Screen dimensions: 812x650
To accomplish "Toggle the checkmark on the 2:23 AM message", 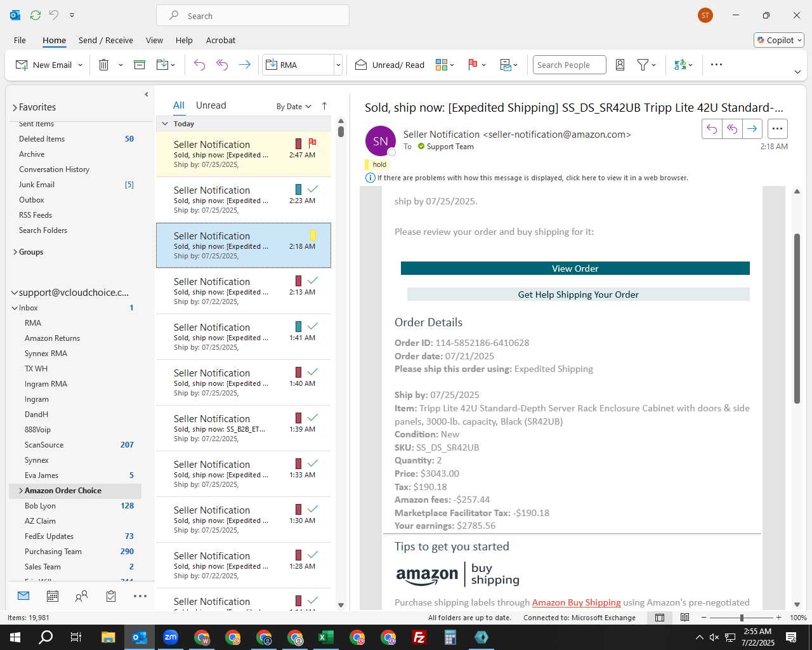I will [x=313, y=189].
